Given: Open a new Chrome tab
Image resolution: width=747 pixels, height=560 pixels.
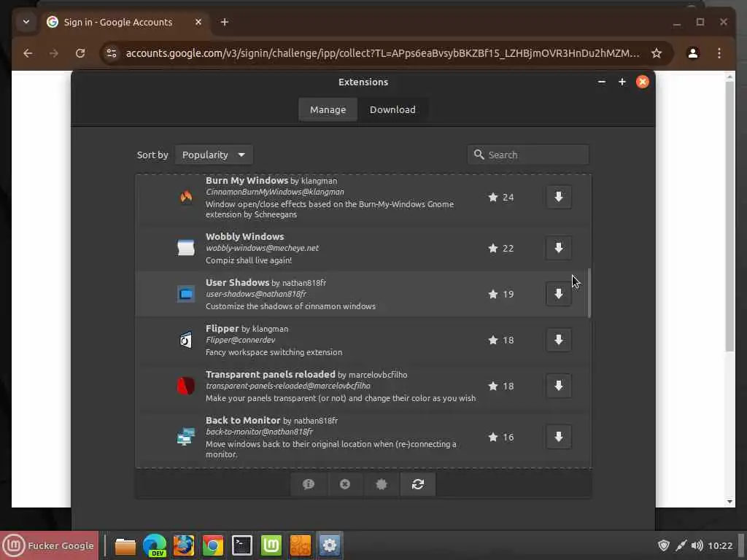Looking at the screenshot, I should click(x=225, y=22).
